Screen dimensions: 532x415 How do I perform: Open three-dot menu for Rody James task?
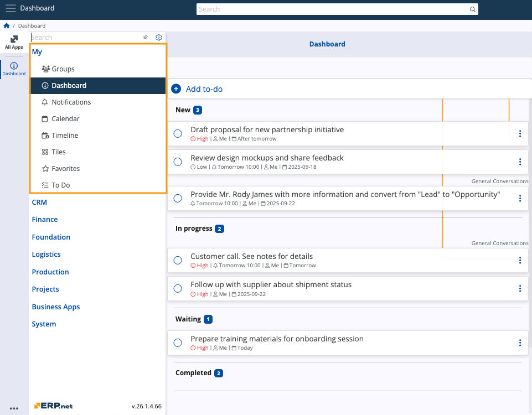point(520,198)
